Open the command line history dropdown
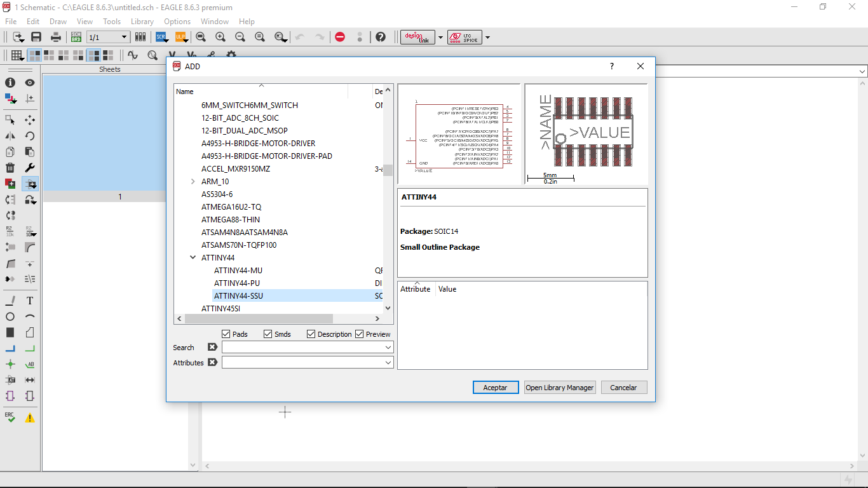 click(862, 72)
